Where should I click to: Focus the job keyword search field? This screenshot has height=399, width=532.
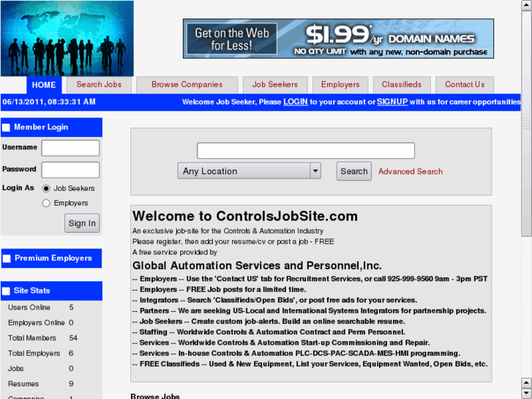click(306, 150)
